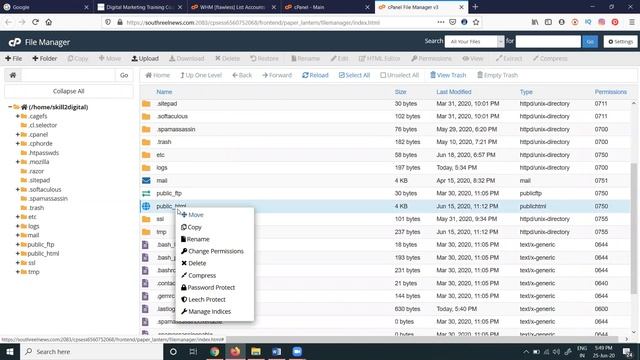Create a new Folder from toolbar
Viewport: 640px width, 360px height.
44,58
